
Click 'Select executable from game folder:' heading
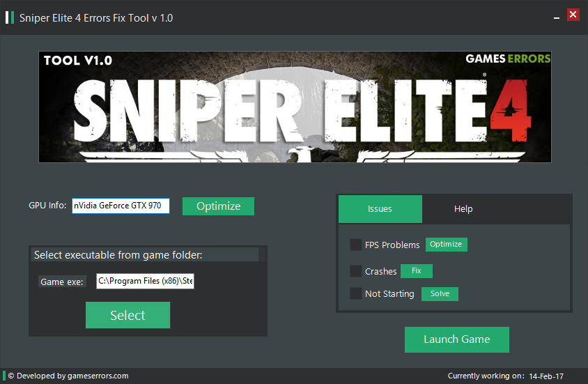[x=118, y=255]
